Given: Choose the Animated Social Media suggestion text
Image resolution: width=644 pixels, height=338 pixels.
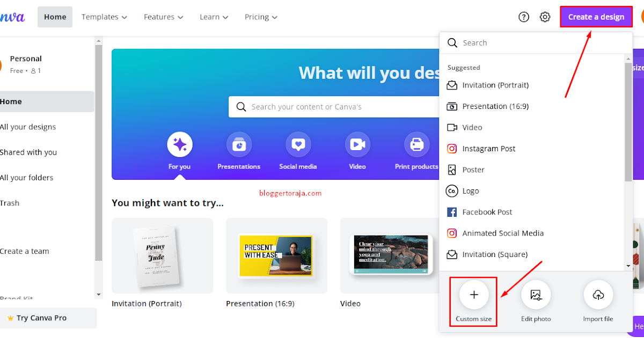Looking at the screenshot, I should 503,233.
